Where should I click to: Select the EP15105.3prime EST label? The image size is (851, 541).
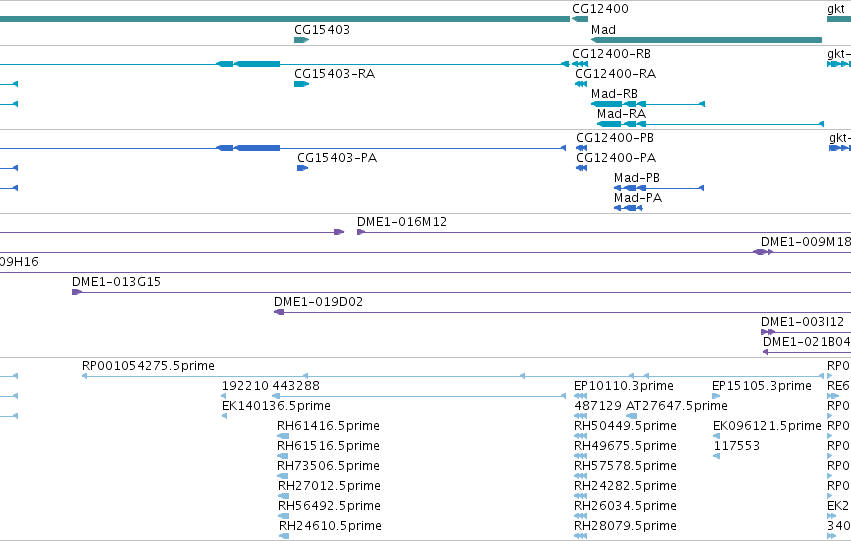(x=762, y=386)
